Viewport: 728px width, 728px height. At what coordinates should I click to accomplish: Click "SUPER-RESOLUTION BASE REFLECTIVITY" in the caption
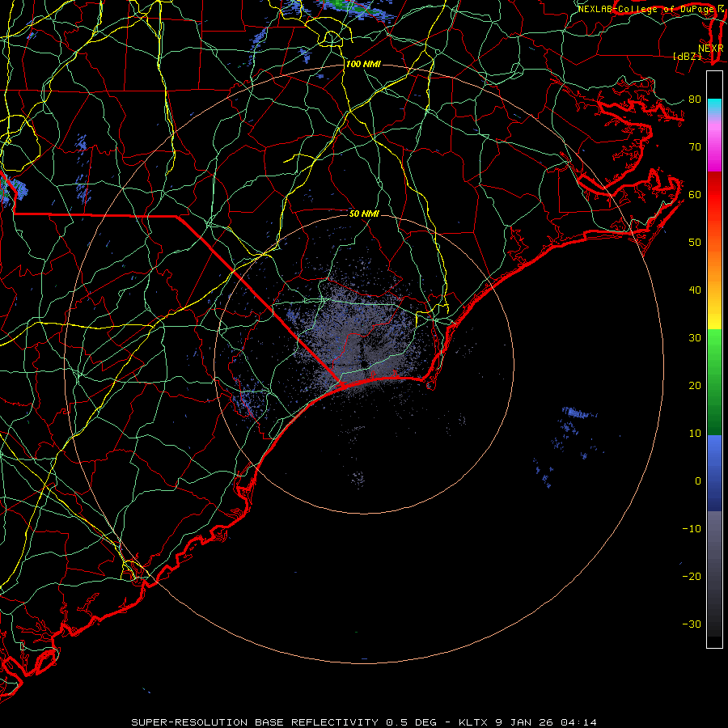[255, 722]
